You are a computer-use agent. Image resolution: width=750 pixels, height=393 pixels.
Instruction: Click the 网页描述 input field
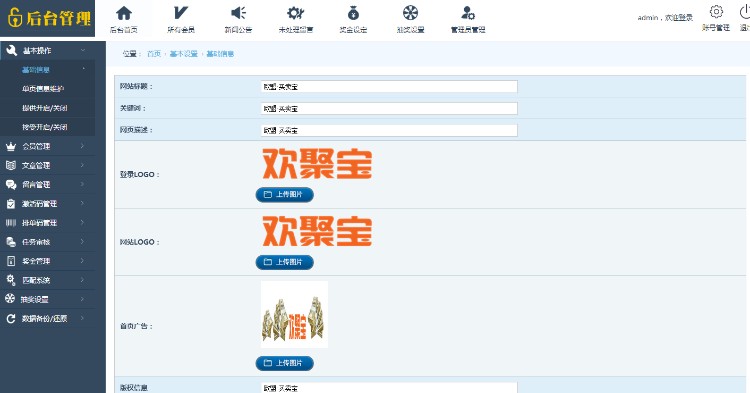click(389, 130)
